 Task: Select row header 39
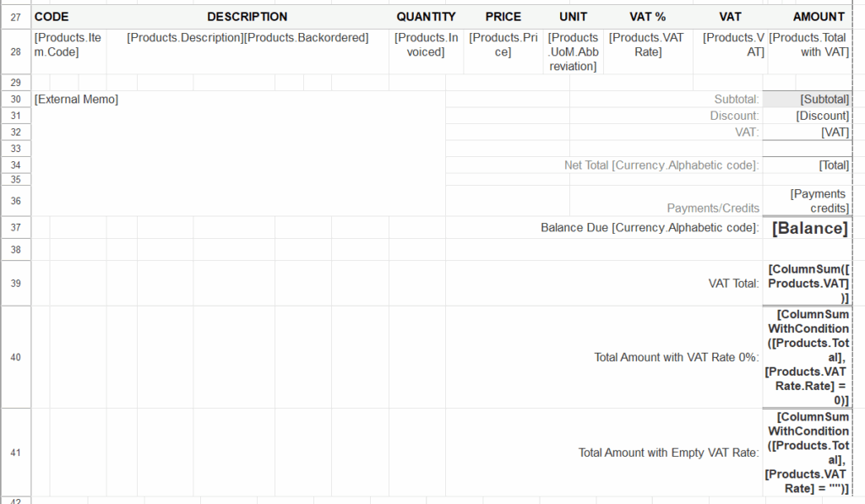click(x=15, y=284)
